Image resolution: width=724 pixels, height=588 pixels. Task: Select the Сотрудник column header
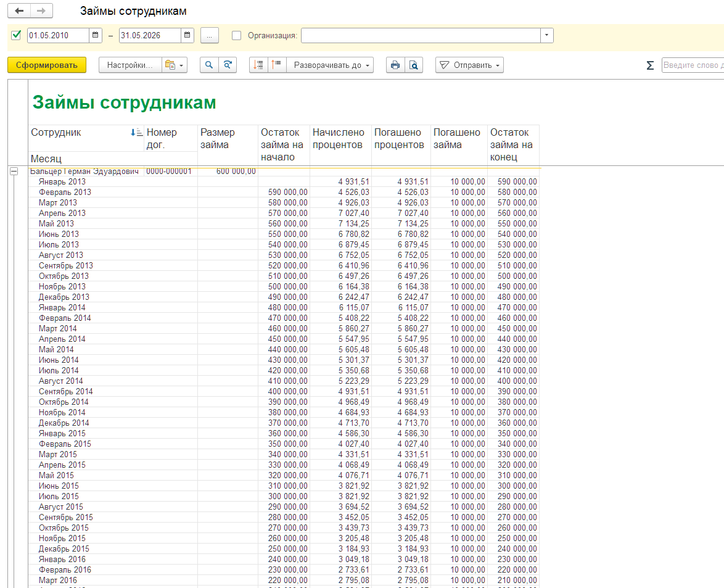point(86,138)
